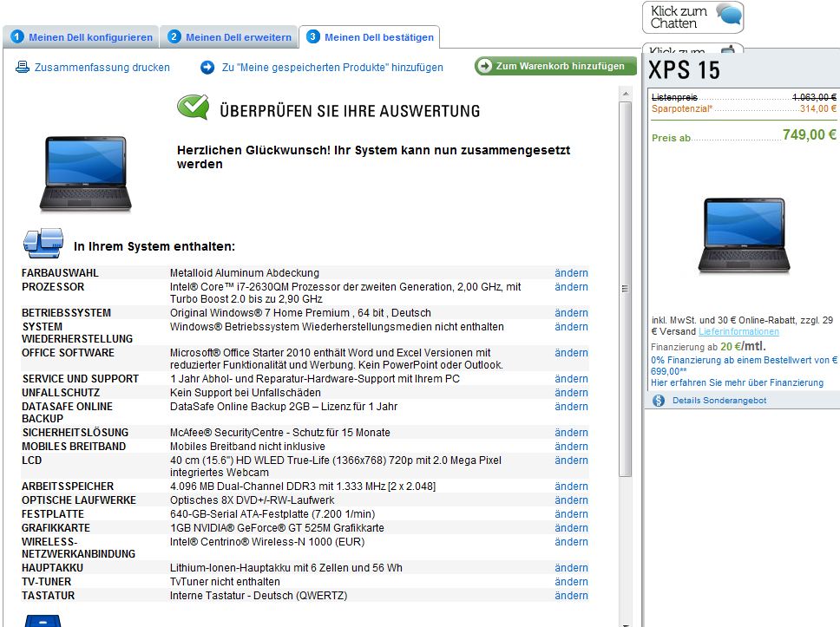840x627 pixels.
Task: Open Klick zum Chatten button
Action: coord(692,17)
